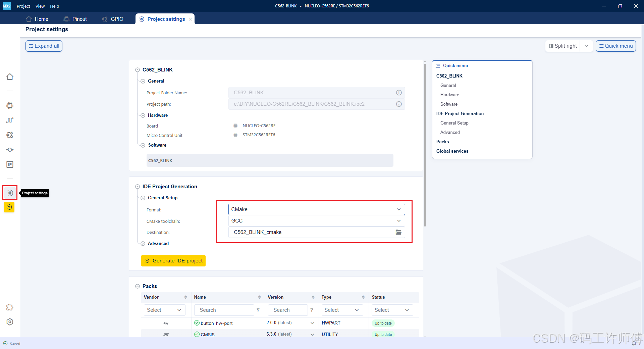The image size is (644, 349).
Task: Open the clock signal icon in sidebar
Action: [10, 120]
